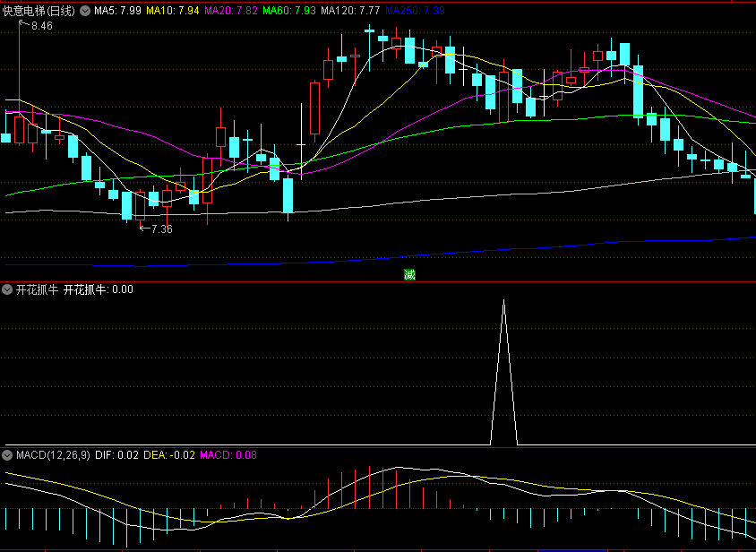756x552 pixels.
Task: Select the MACD(12,26,9) indicator name
Action: (53, 454)
